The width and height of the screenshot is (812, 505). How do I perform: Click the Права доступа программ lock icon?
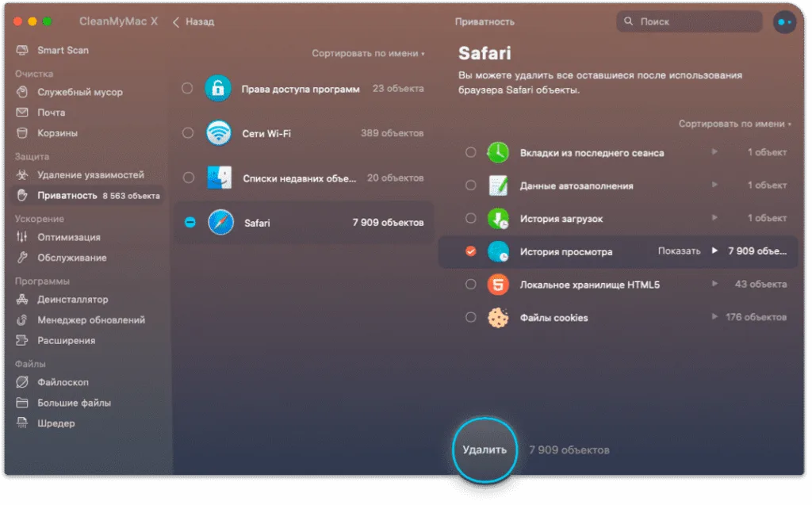point(218,89)
